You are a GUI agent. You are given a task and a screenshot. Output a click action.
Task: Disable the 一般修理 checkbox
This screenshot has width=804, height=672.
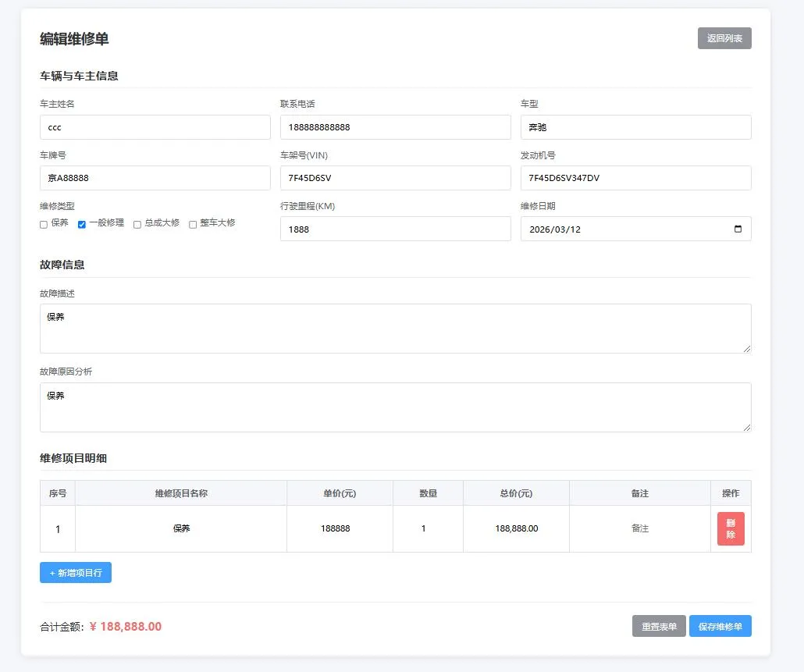tap(81, 224)
